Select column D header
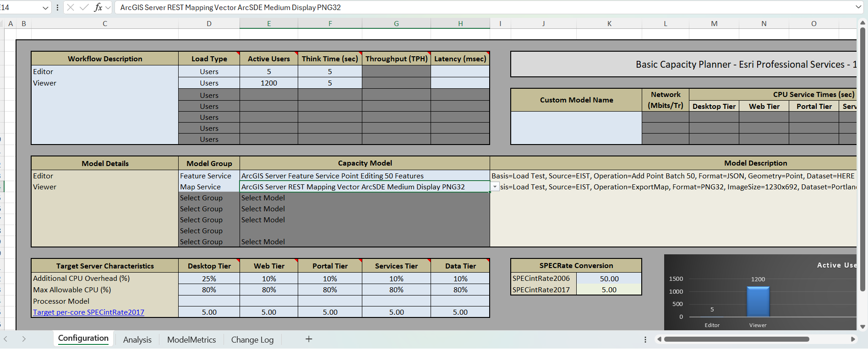The image size is (868, 349). [x=209, y=23]
